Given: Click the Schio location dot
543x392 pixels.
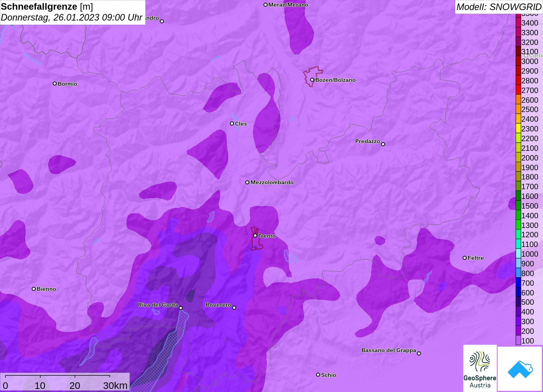Looking at the screenshot, I should pos(318,375).
